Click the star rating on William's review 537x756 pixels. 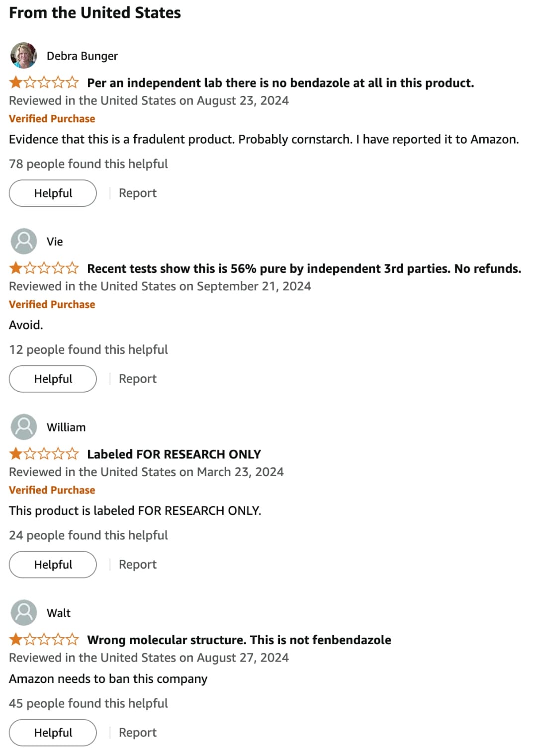(43, 454)
